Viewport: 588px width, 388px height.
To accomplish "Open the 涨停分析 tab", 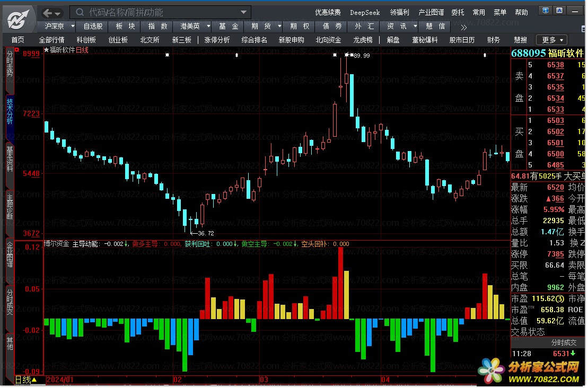I will [x=217, y=40].
